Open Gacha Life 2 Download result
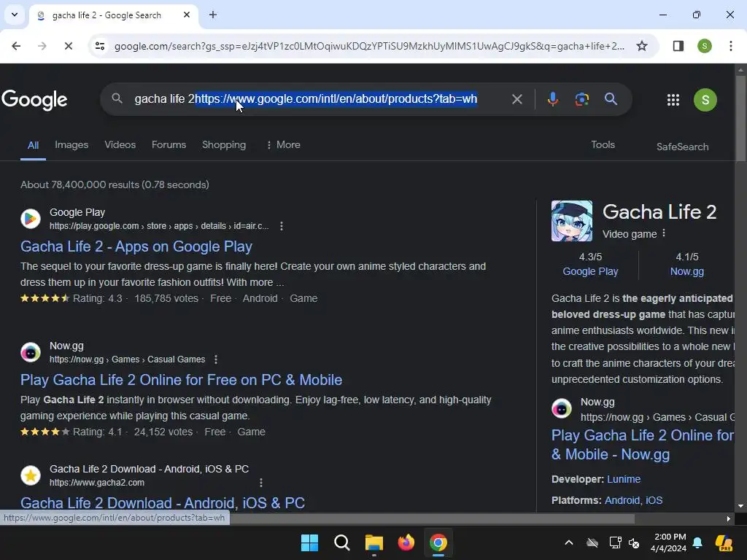Screen dimensions: 747x560 (163, 503)
